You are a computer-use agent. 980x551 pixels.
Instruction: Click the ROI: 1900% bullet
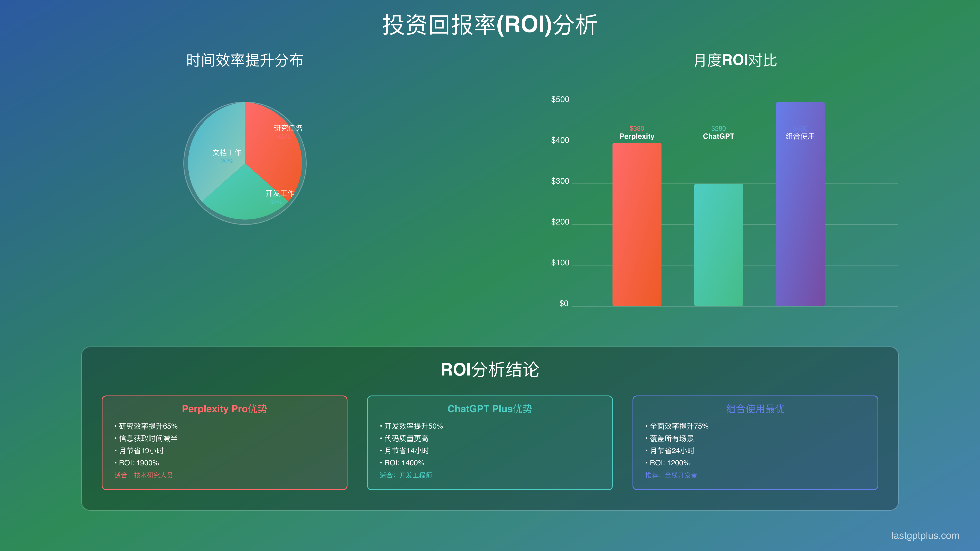coord(137,463)
